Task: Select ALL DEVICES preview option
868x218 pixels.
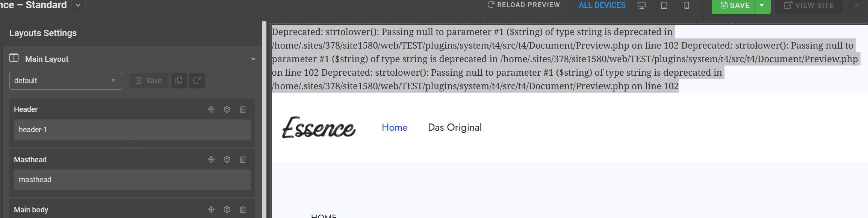Action: [x=602, y=5]
